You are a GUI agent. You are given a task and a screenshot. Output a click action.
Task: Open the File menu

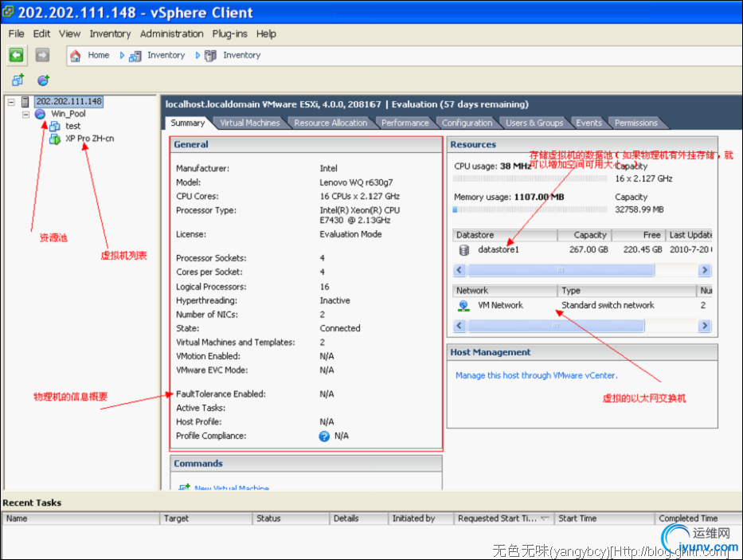[16, 33]
